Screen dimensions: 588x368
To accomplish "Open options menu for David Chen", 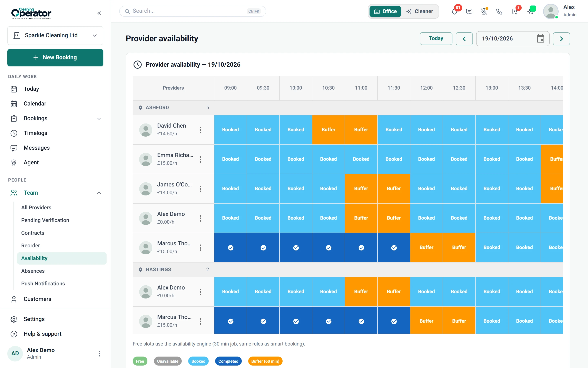I will 200,130.
